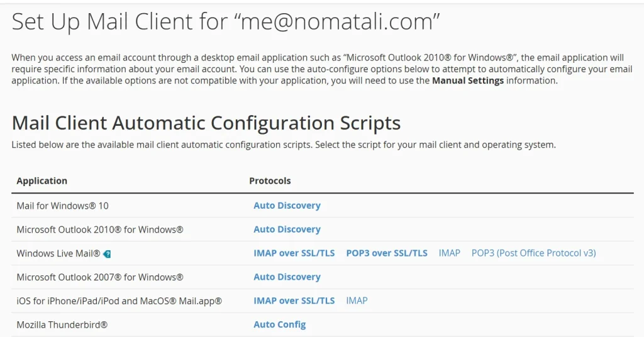Click the Microsoft Outlook 2010 for Windows label
Image resolution: width=644 pixels, height=337 pixels.
(x=100, y=229)
